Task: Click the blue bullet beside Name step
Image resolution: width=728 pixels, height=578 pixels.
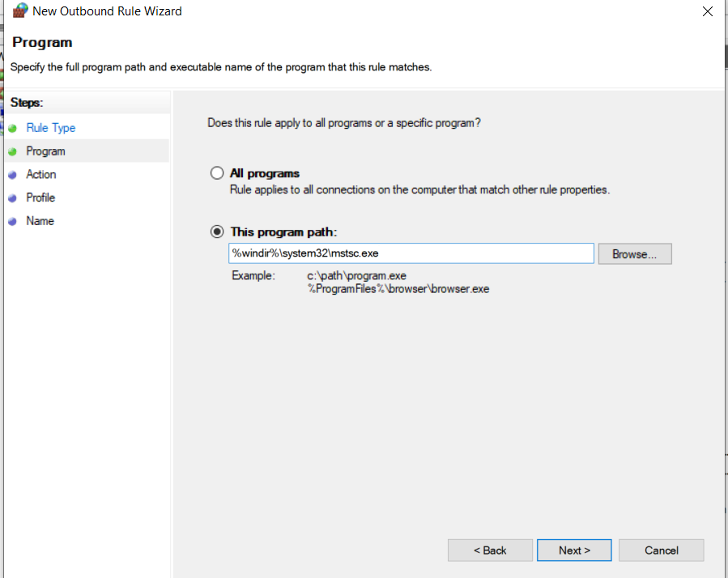Action: pyautogui.click(x=13, y=222)
